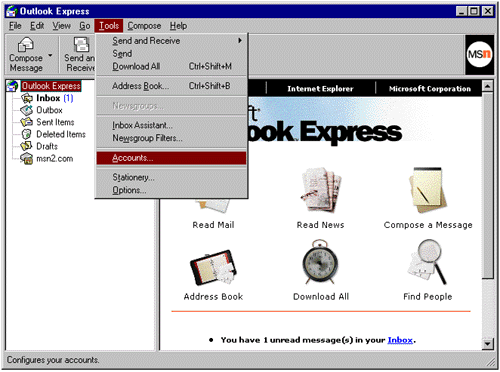Click the MSN logo button
The height and width of the screenshot is (372, 500).
tap(479, 54)
